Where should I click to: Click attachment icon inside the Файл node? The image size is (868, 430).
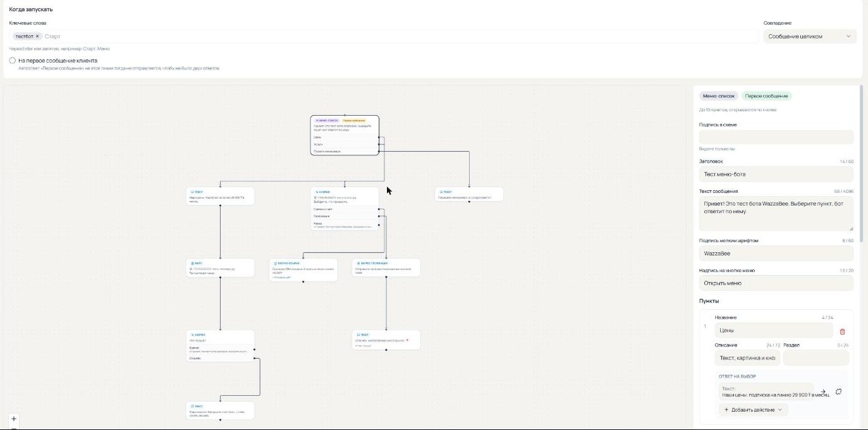[x=191, y=268]
